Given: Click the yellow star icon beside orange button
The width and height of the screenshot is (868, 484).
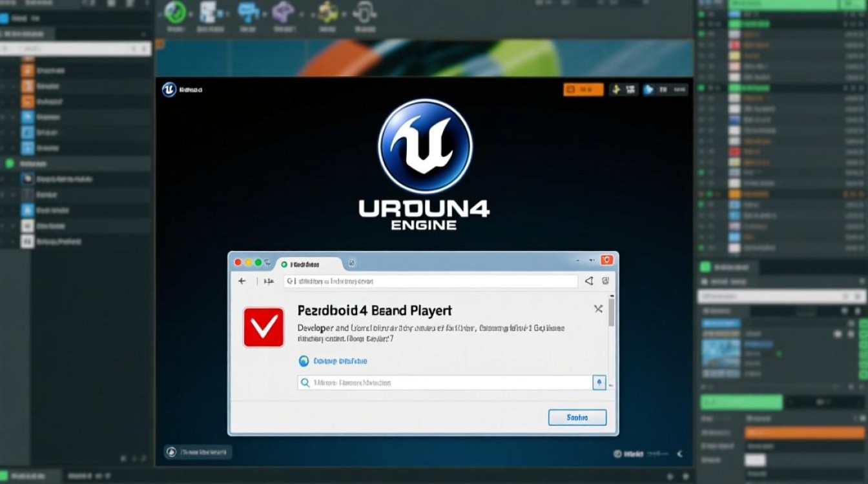Looking at the screenshot, I should point(615,90).
